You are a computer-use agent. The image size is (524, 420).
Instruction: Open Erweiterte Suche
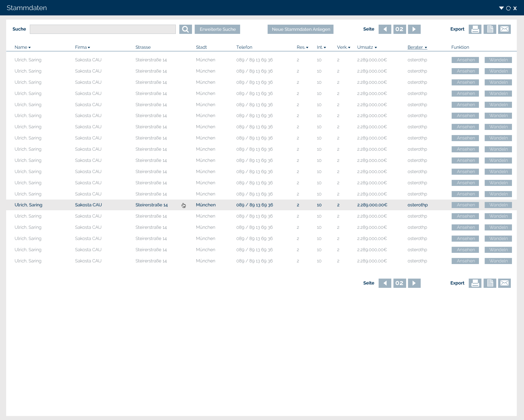(x=217, y=29)
